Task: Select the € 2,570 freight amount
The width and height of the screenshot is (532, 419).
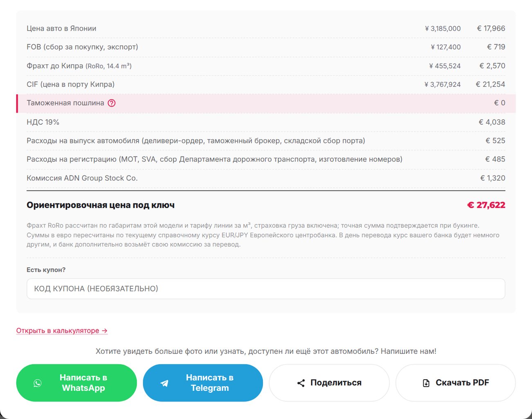Action: click(x=492, y=66)
